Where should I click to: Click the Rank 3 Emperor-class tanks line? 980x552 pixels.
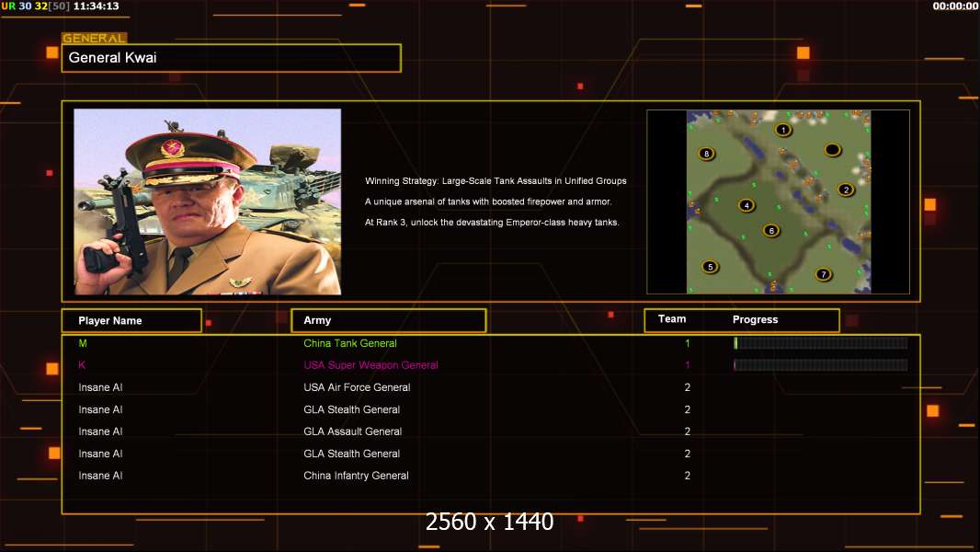pos(492,222)
